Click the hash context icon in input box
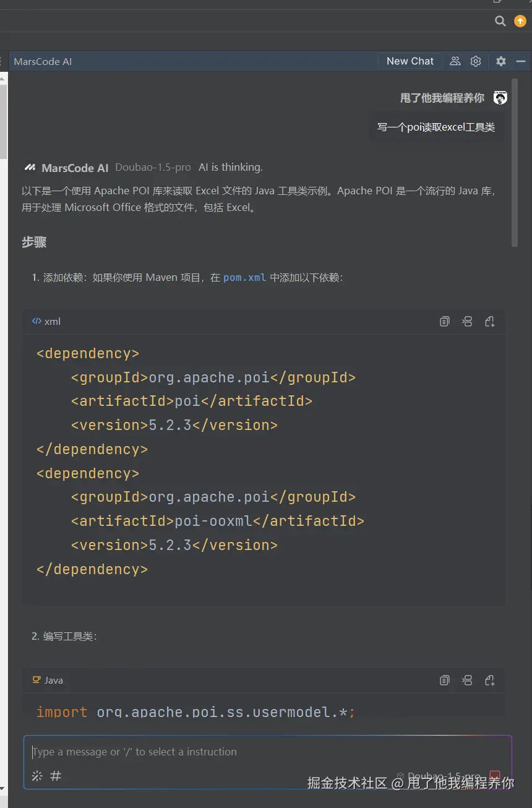 (56, 776)
